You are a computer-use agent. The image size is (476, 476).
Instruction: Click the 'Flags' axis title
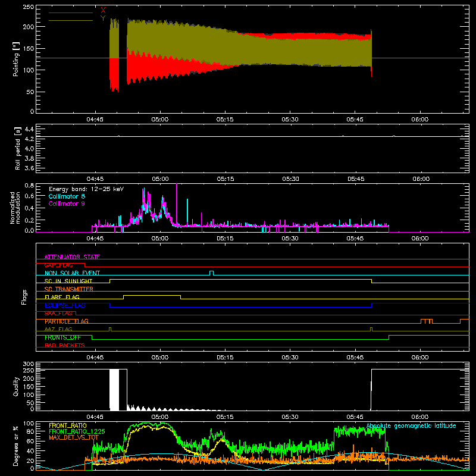pyautogui.click(x=24, y=297)
